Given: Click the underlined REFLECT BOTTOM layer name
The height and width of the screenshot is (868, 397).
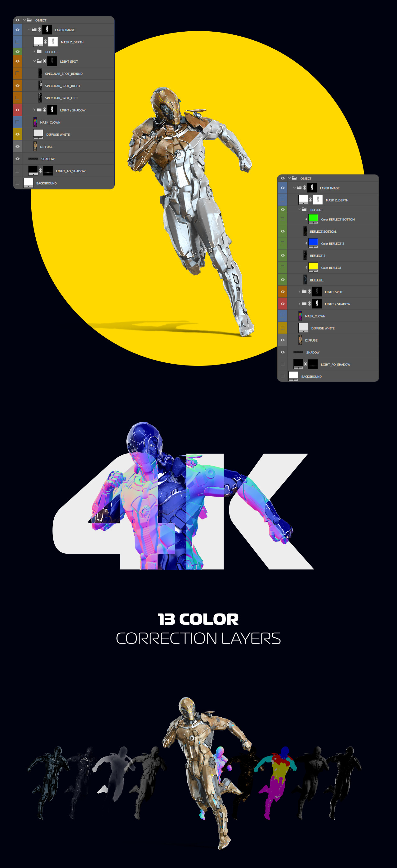Looking at the screenshot, I should click(323, 232).
